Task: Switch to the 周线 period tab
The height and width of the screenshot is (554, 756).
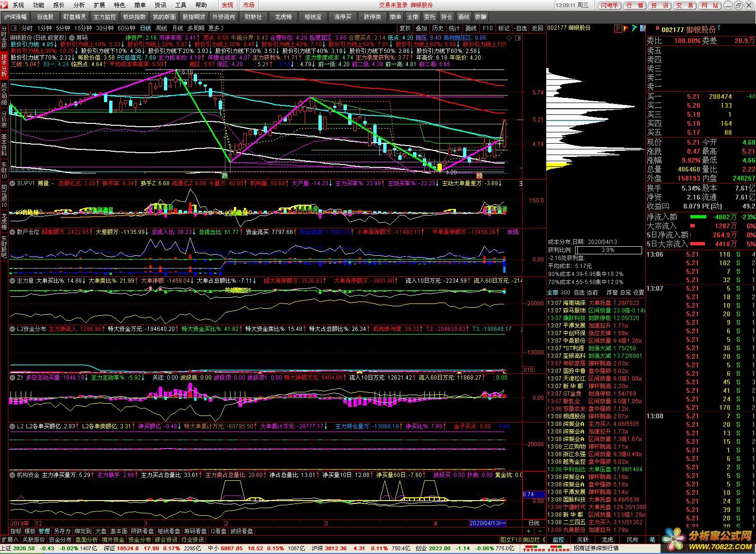Action: pyautogui.click(x=162, y=28)
